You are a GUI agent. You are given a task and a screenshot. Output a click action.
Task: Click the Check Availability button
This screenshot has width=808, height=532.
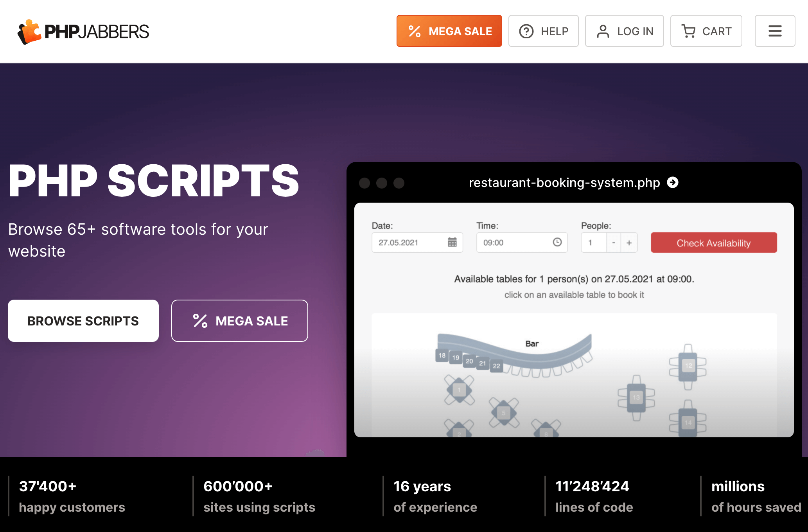point(713,242)
